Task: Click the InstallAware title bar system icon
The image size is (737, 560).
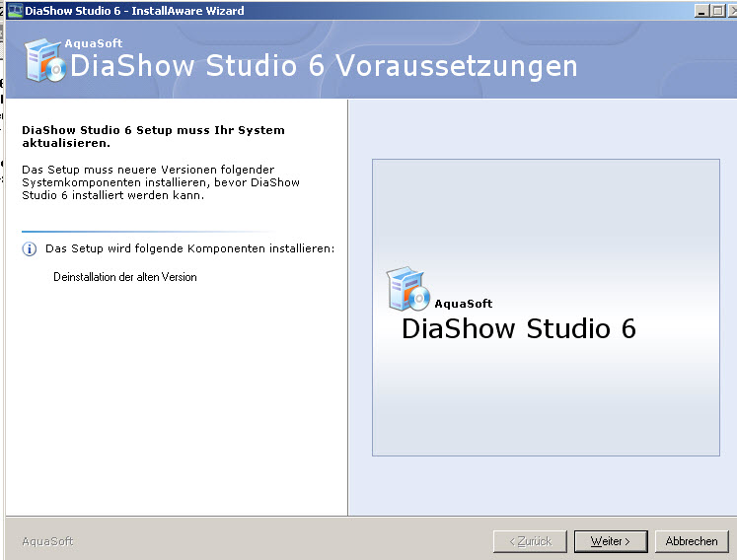Action: tap(14, 11)
